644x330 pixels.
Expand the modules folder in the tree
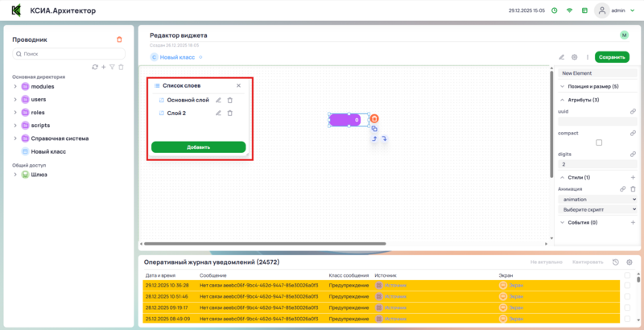click(x=15, y=86)
